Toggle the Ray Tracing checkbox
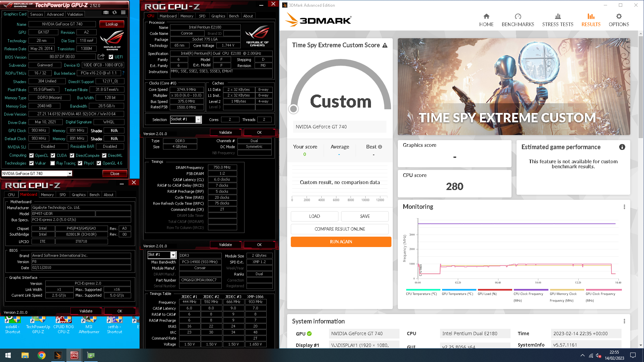Image resolution: width=644 pixels, height=362 pixels. pyautogui.click(x=53, y=163)
